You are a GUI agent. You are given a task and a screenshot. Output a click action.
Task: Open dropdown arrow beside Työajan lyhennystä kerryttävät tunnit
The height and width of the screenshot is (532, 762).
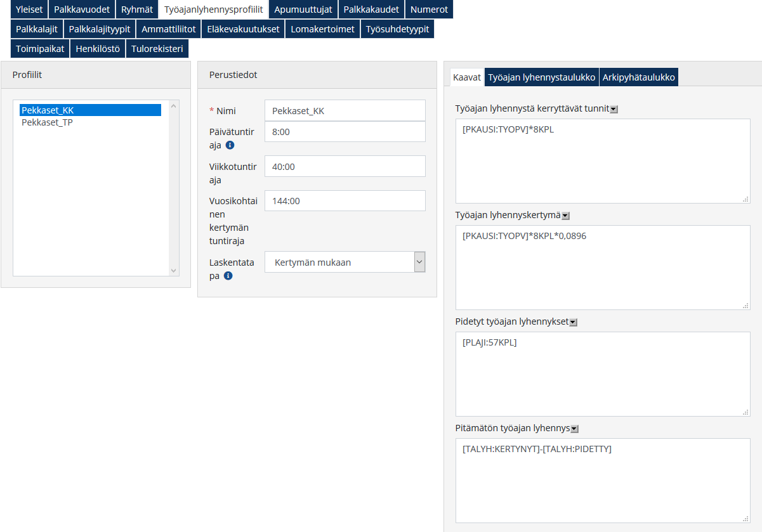[614, 109]
